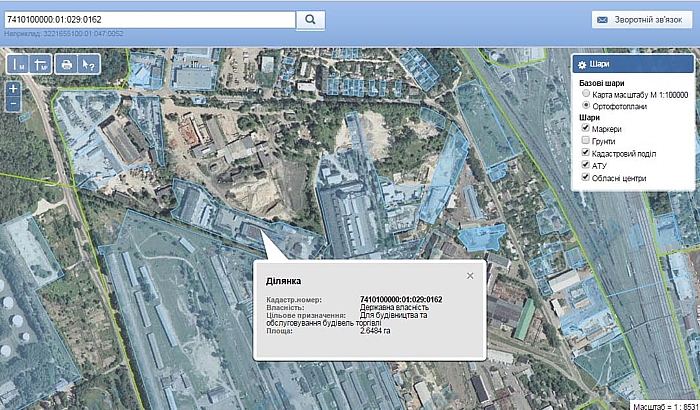Click the print map icon
The image size is (700, 410).
(x=67, y=64)
